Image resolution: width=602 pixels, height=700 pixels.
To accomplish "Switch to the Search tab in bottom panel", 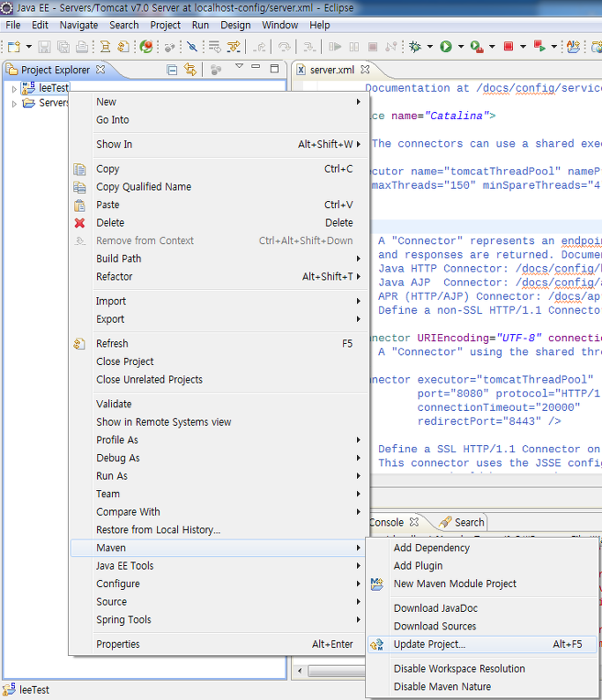I will (x=463, y=523).
